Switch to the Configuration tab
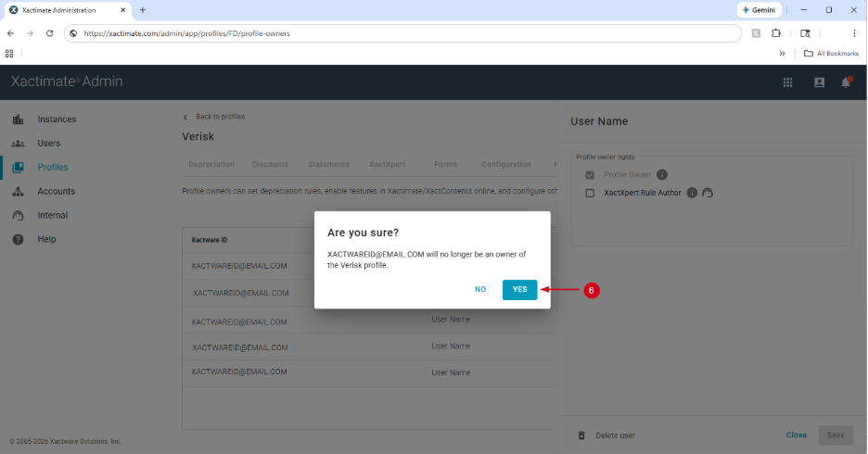 pos(506,164)
